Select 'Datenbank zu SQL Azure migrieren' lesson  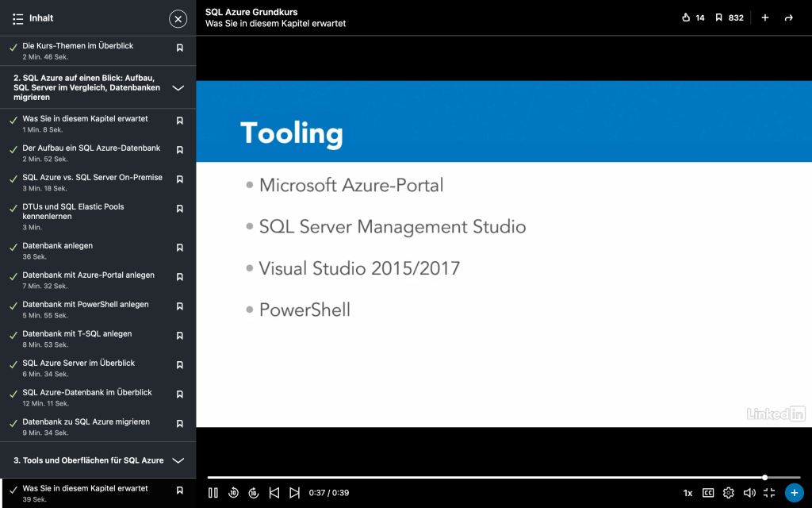[86, 422]
